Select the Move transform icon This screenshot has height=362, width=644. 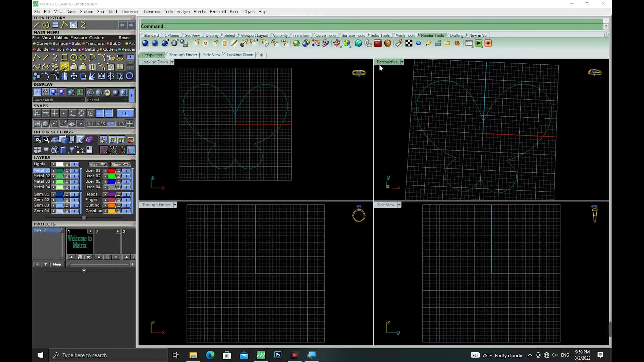[74, 76]
